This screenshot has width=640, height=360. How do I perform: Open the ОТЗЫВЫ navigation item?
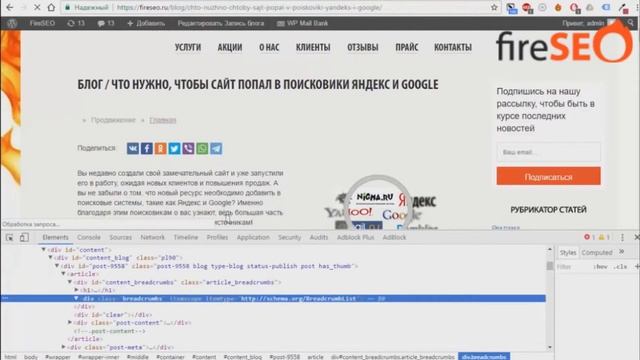(362, 47)
